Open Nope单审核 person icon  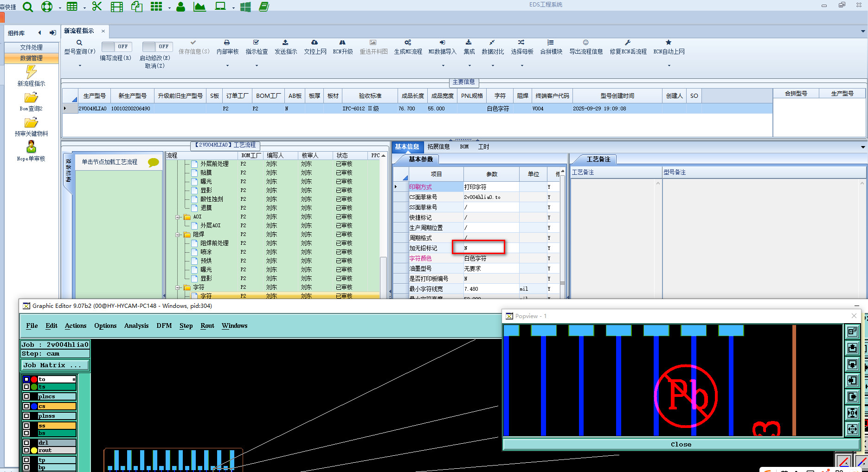[x=31, y=147]
